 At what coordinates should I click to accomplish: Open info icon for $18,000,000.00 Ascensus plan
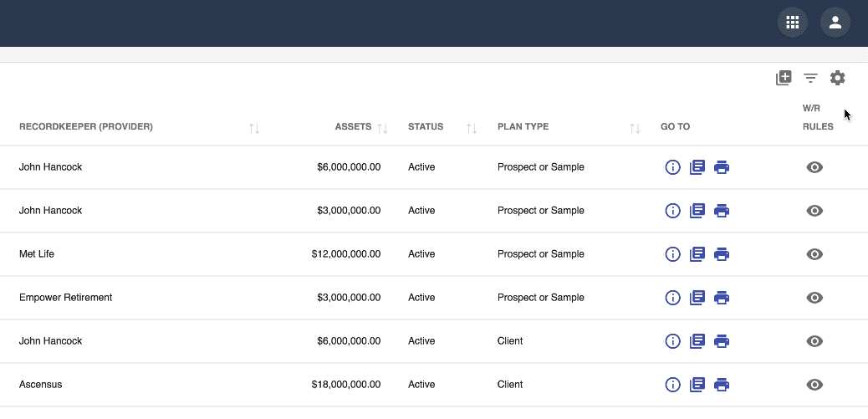click(672, 385)
